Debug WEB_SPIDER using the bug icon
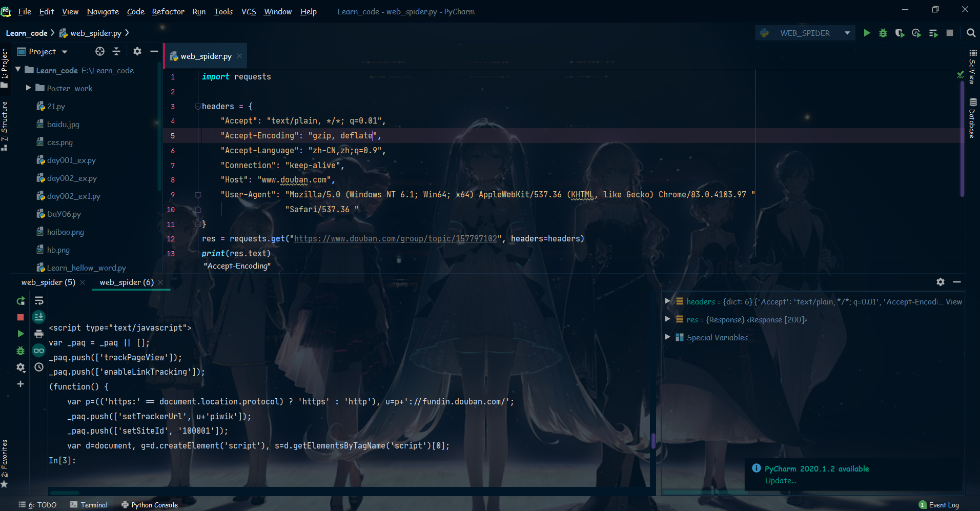 (x=883, y=32)
